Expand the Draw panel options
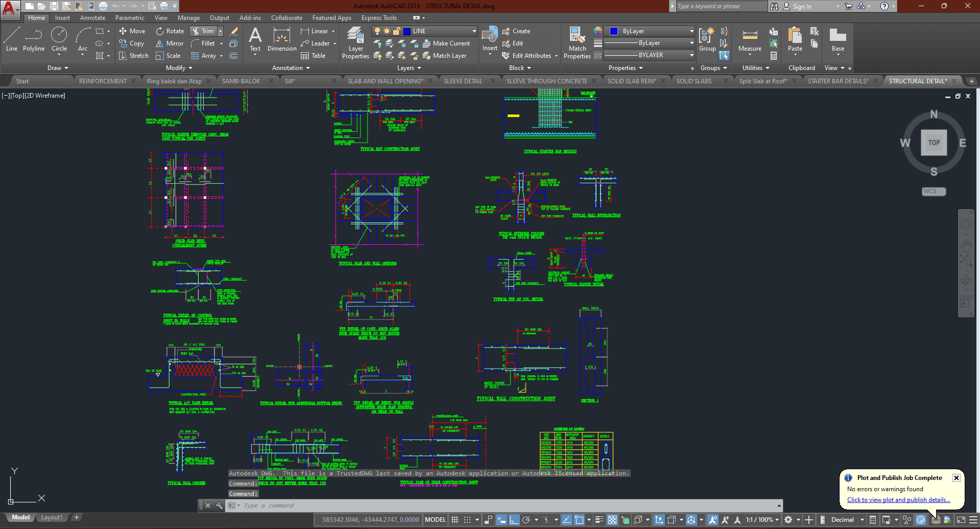The image size is (980, 529). [x=58, y=68]
